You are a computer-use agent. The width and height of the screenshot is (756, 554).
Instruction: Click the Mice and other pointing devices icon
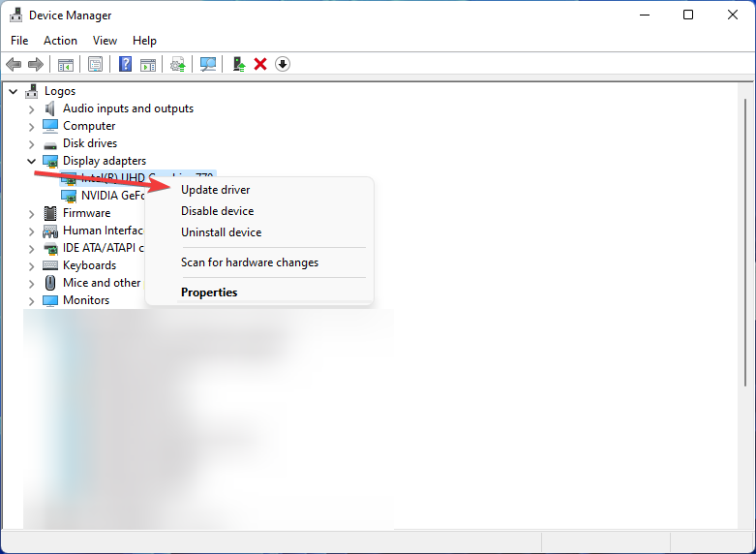[x=50, y=283]
